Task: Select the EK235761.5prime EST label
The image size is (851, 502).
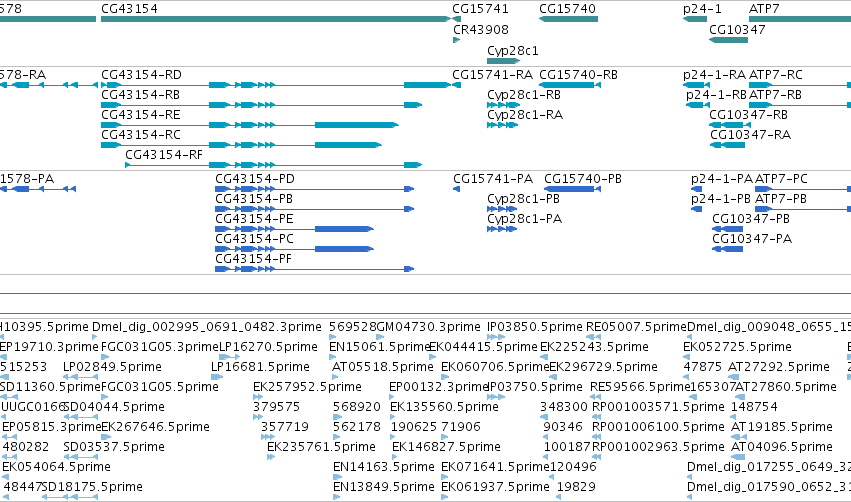Action: pyautogui.click(x=321, y=447)
